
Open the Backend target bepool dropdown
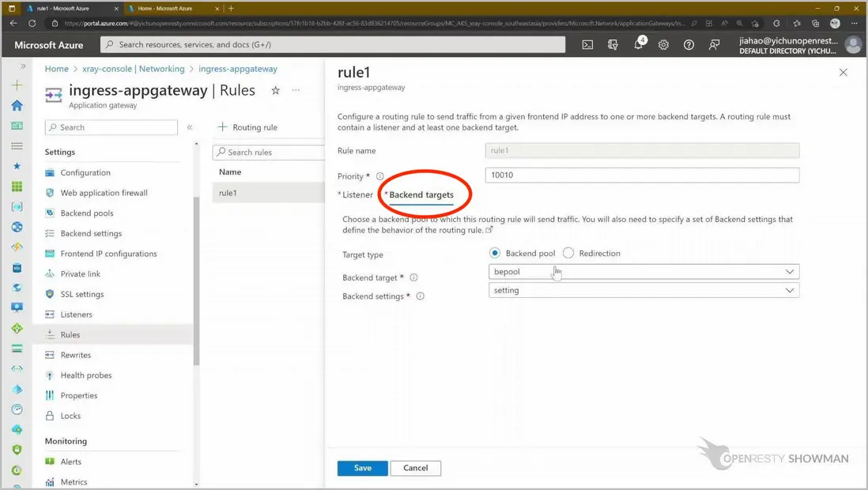(643, 272)
